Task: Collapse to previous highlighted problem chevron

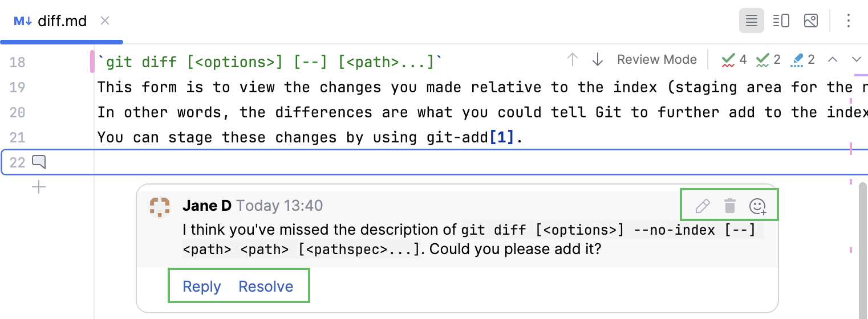Action: (833, 59)
